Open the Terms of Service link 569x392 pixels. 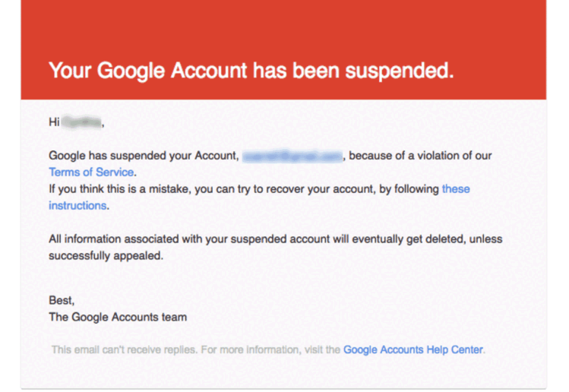[91, 172]
